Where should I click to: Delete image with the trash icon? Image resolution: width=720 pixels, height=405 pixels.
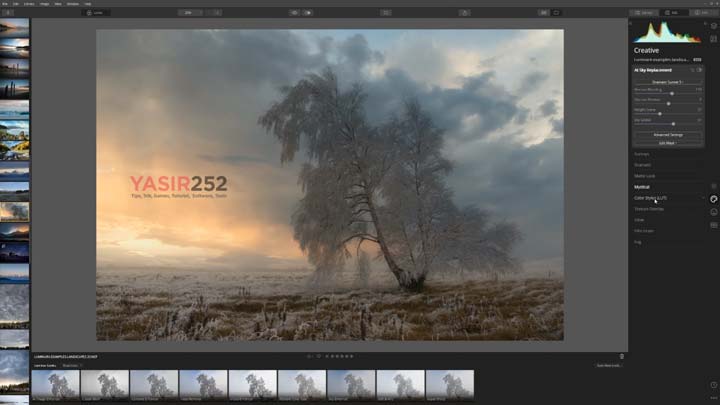[622, 356]
